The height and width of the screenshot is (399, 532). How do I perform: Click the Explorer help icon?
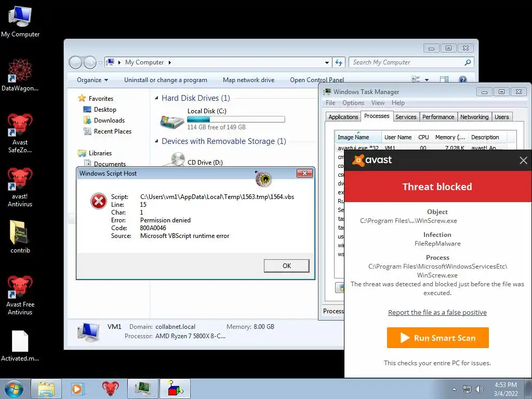(463, 79)
